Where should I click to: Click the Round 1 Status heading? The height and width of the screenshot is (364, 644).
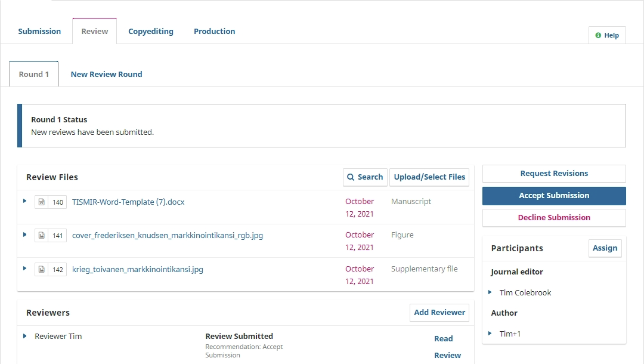coord(59,119)
